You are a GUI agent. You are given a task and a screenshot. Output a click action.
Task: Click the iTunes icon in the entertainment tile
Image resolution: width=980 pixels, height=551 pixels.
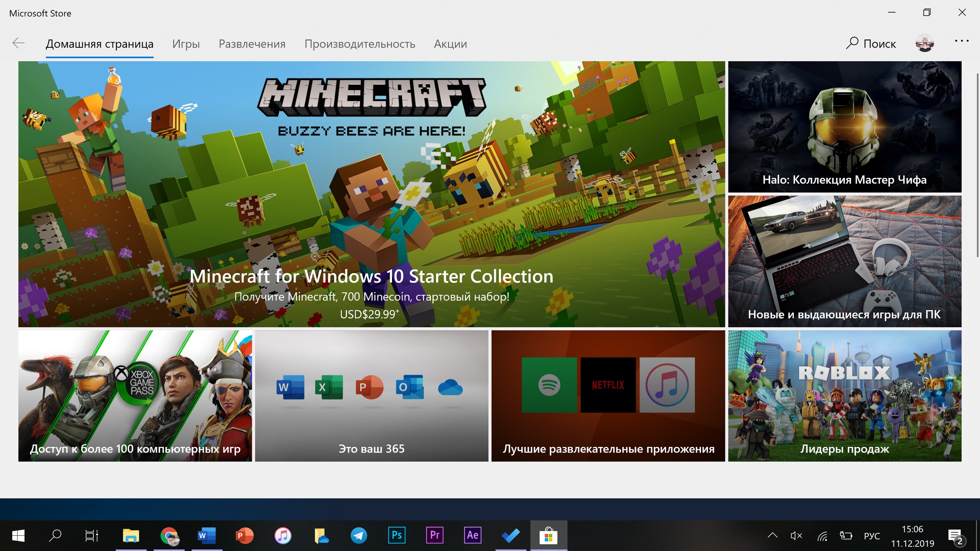(x=667, y=385)
